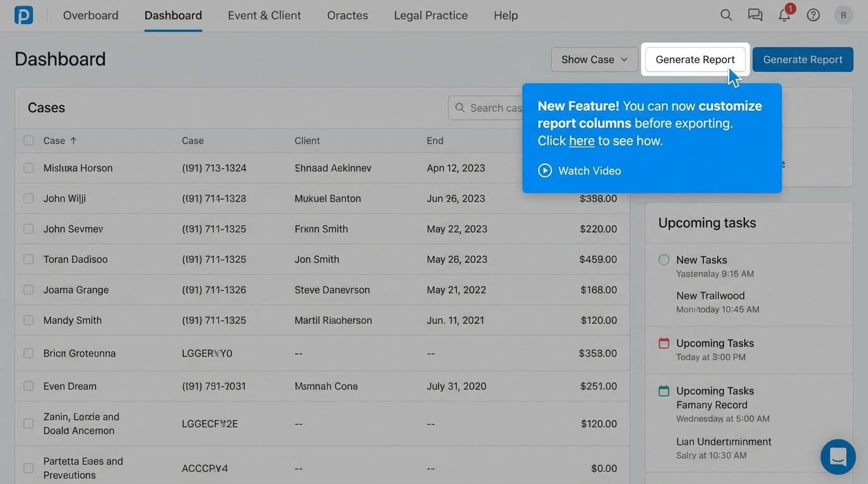This screenshot has height=484, width=868.
Task: Click the P logo in the top left
Action: tap(23, 14)
